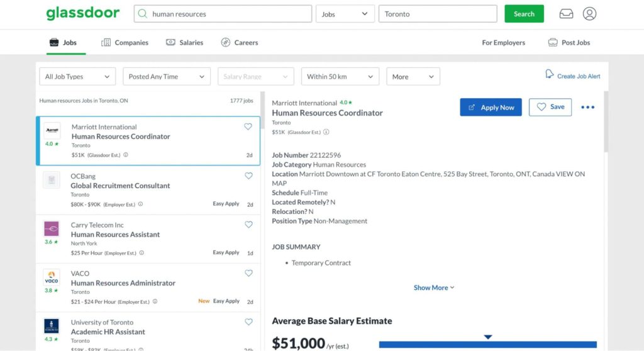The height and width of the screenshot is (351, 644).
Task: Open the info icon beside $21 - $24 Per Hour
Action: [x=155, y=301]
